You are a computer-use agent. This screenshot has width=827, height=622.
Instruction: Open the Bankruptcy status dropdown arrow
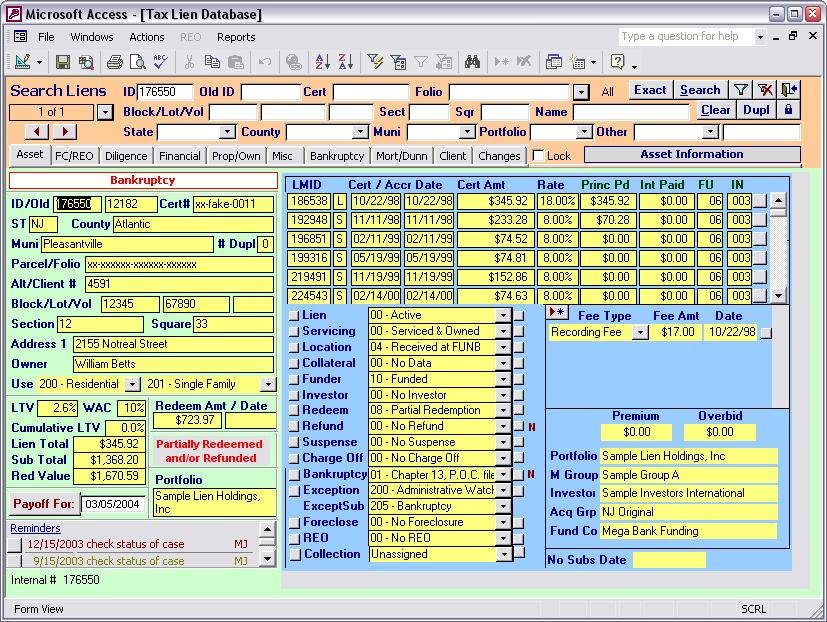504,475
